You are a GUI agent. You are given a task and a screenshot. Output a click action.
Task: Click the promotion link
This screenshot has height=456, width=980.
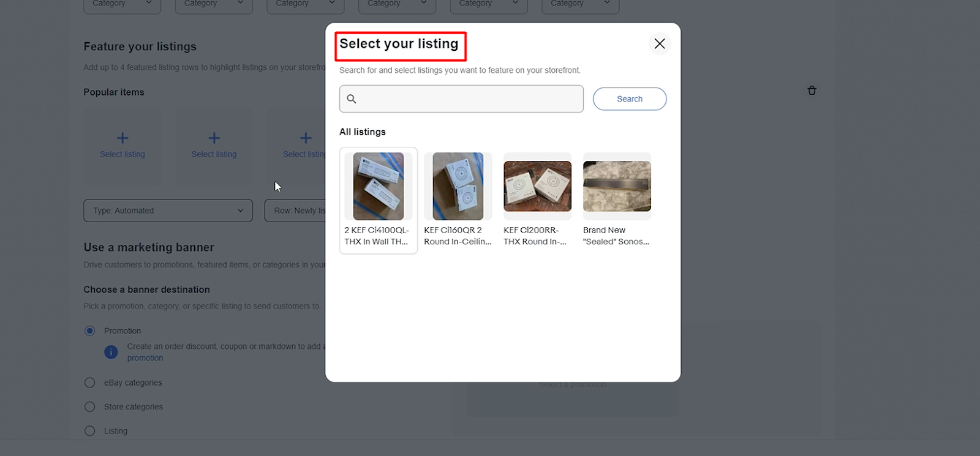(x=145, y=358)
